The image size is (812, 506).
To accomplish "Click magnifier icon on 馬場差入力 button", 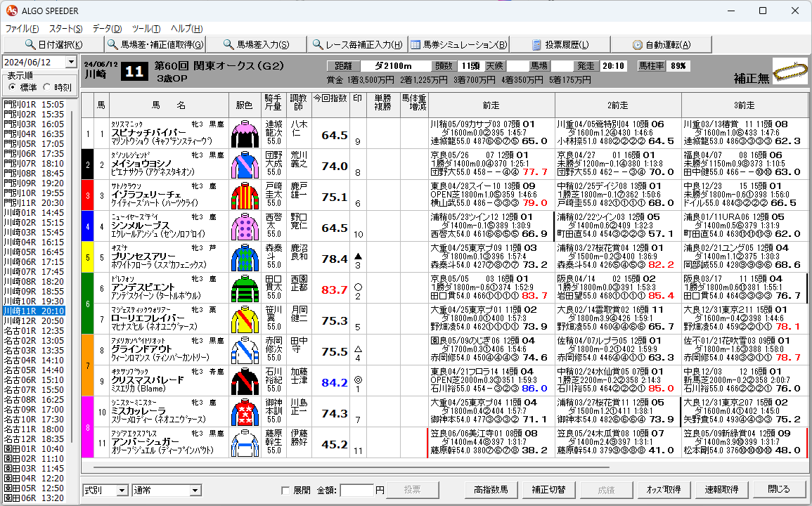I will (x=228, y=44).
